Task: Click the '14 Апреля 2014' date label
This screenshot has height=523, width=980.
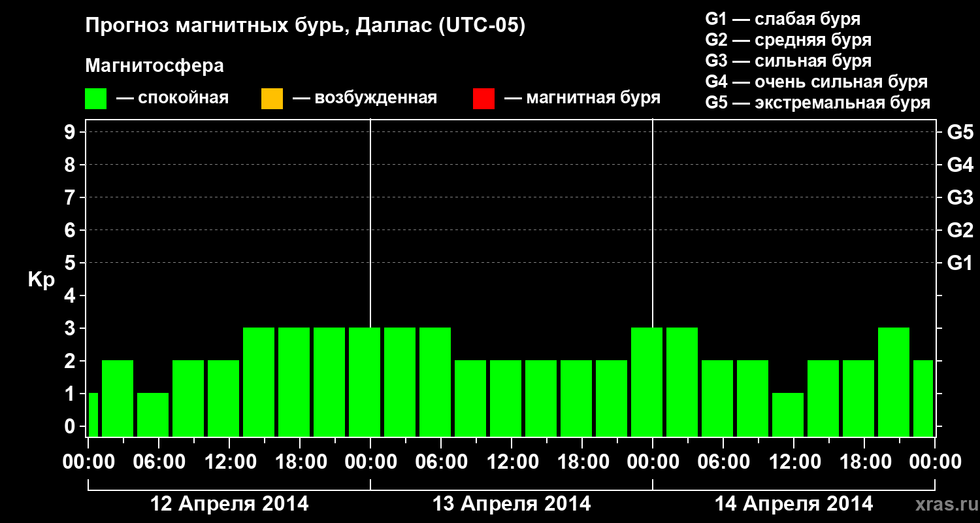Action: click(x=794, y=503)
